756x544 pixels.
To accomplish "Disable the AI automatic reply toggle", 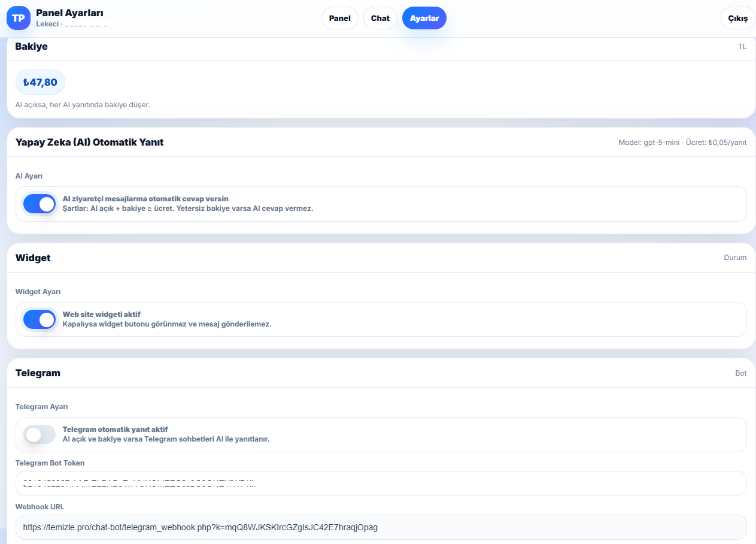I will pyautogui.click(x=40, y=204).
